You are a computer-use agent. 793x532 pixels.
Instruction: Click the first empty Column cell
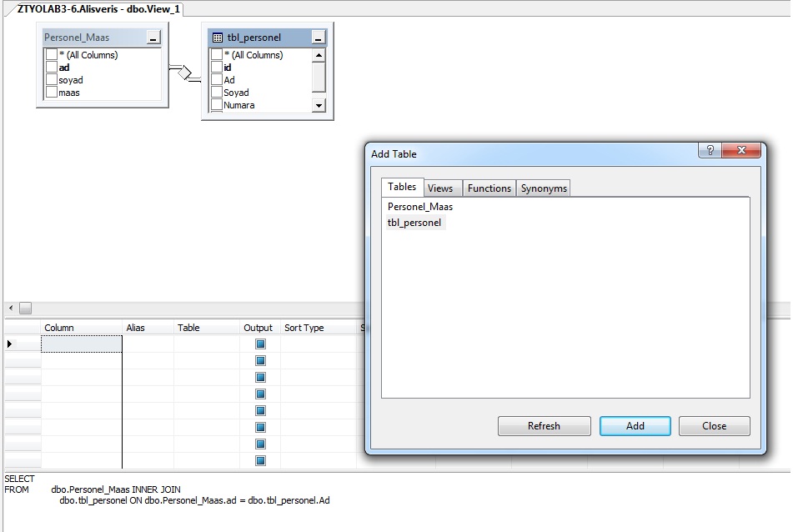click(x=81, y=344)
